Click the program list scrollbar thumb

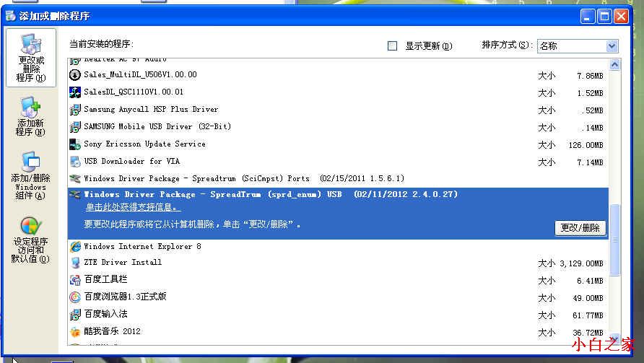614,240
